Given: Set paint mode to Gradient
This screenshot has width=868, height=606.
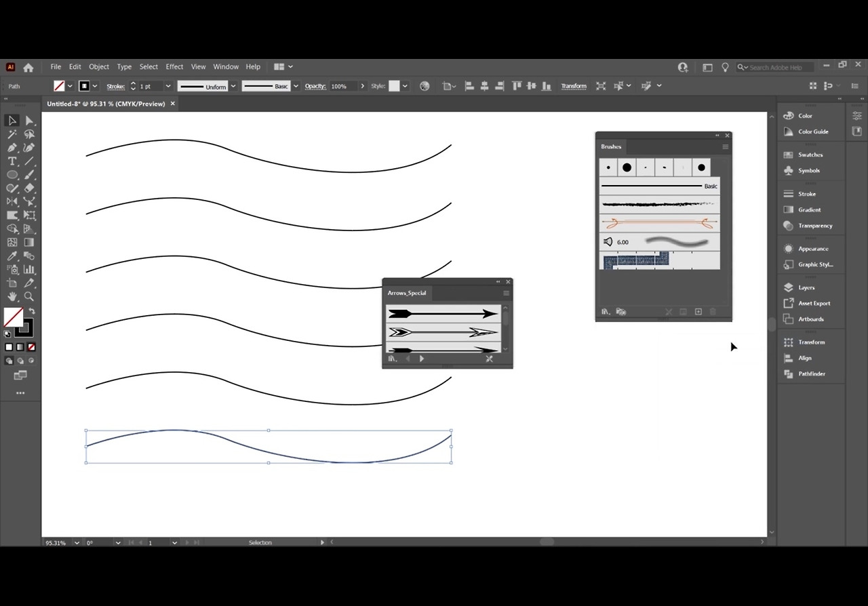Looking at the screenshot, I should (x=20, y=347).
